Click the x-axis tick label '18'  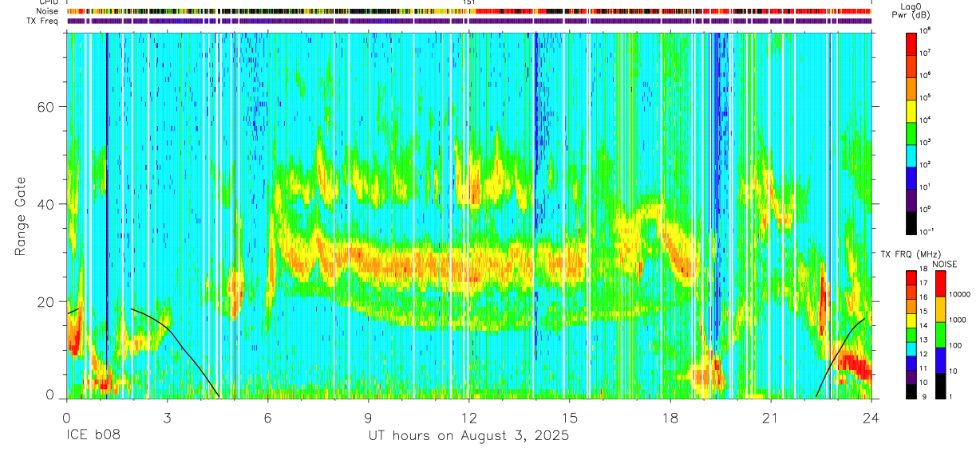pos(670,418)
